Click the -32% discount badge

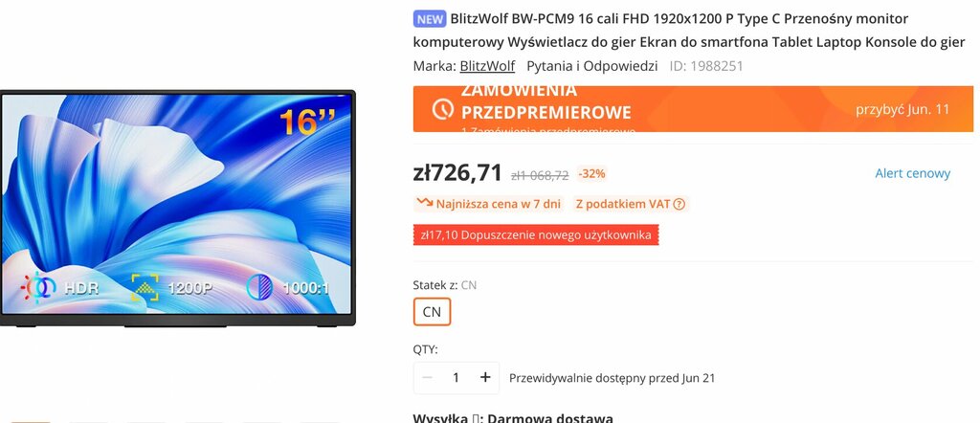[x=591, y=174]
